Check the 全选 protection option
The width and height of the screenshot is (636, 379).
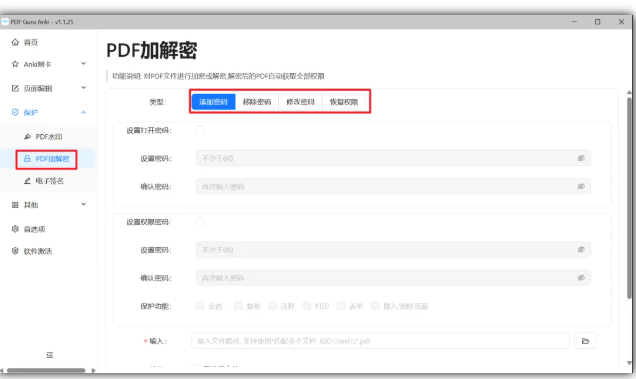pos(200,306)
